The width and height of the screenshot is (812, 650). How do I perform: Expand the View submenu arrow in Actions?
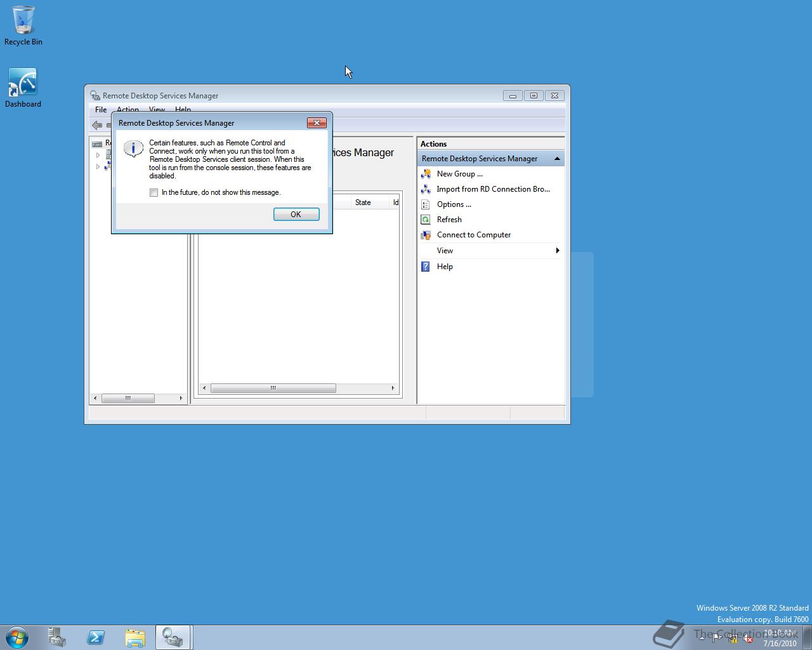[x=558, y=251]
